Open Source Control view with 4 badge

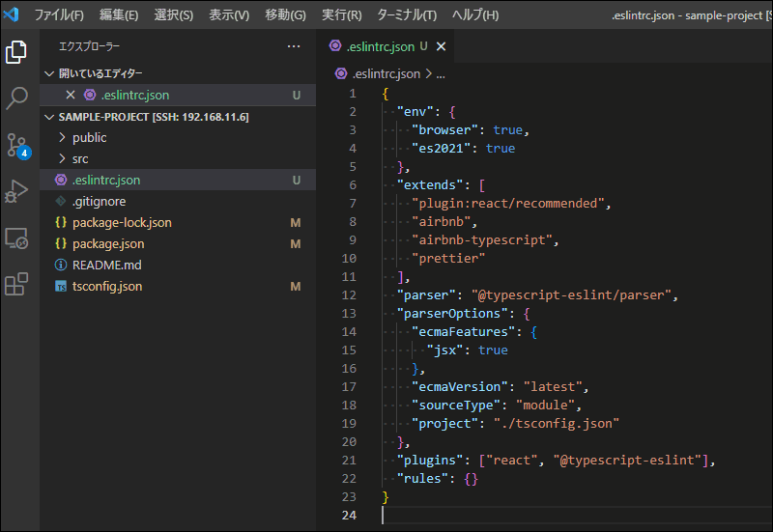click(17, 146)
